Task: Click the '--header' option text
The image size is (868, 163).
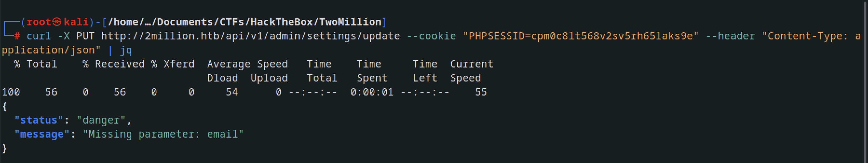Action: point(730,36)
